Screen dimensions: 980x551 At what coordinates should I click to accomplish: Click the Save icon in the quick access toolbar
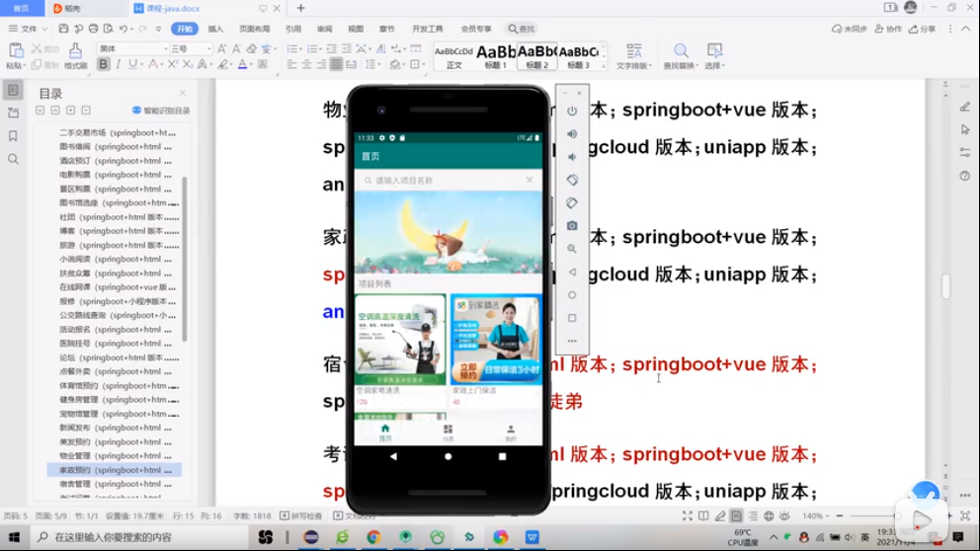click(63, 29)
